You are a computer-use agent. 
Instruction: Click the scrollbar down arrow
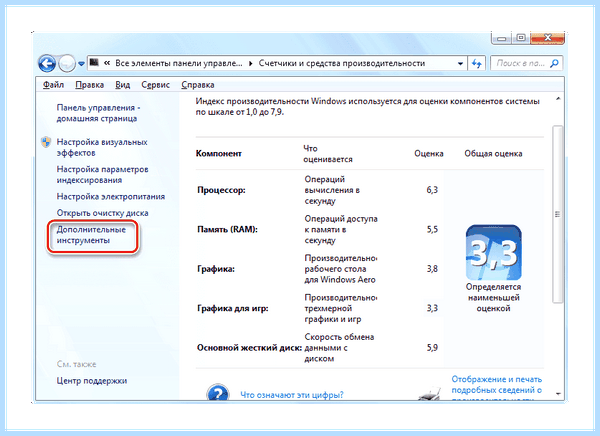pyautogui.click(x=558, y=394)
